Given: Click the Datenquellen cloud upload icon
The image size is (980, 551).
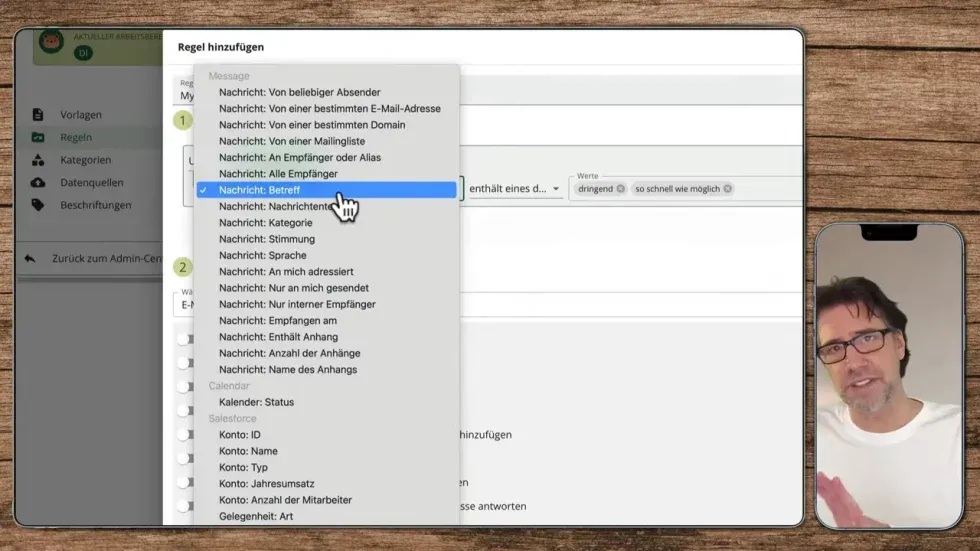Looking at the screenshot, I should point(38,183).
